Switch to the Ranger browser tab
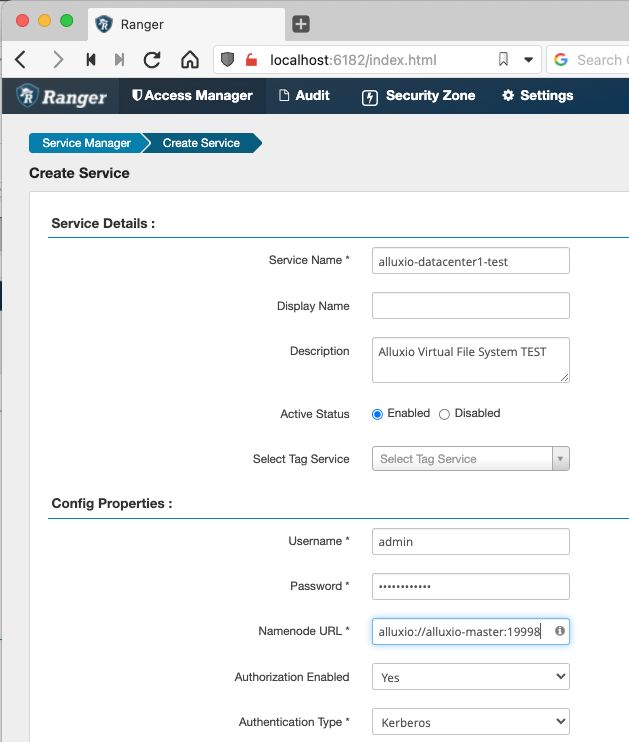 [x=186, y=24]
